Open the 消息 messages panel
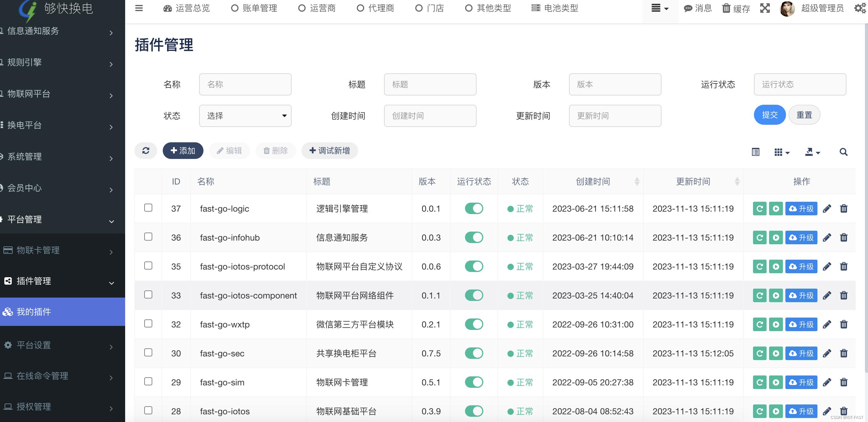Viewport: 868px width, 422px height. pyautogui.click(x=698, y=8)
